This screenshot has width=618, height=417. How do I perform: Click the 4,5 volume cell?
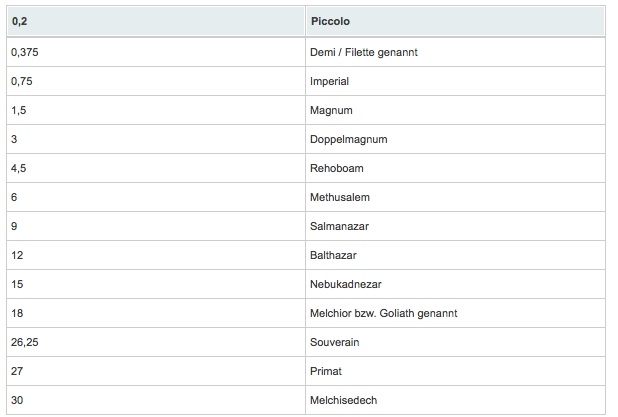click(156, 168)
